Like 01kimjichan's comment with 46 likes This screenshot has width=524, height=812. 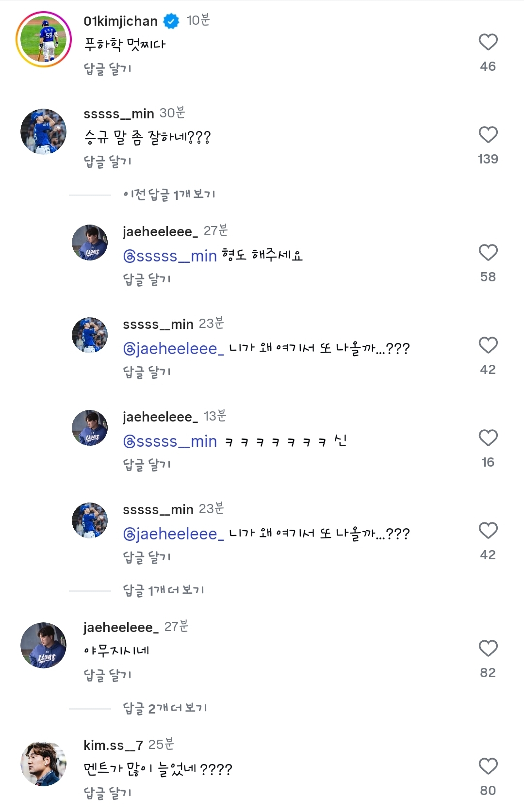tap(488, 42)
